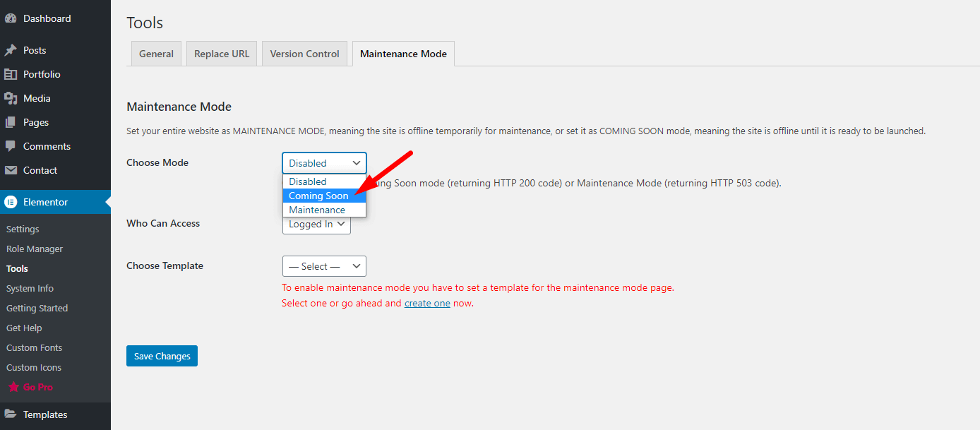
Task: Open the General tab
Action: 156,54
